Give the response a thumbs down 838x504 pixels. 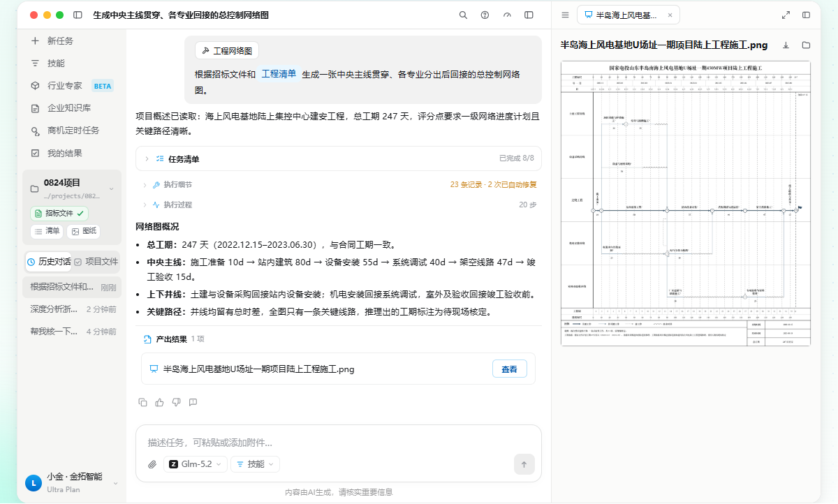tap(176, 402)
